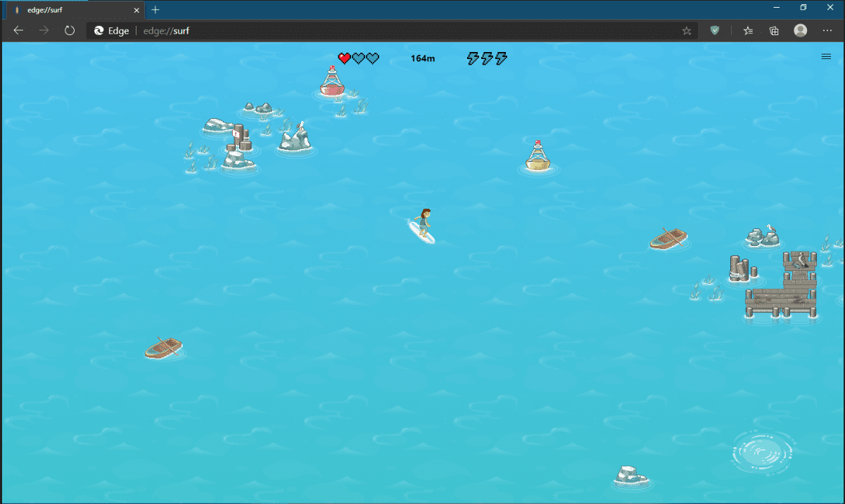Click the swirling whirlpool in the water

(x=762, y=451)
